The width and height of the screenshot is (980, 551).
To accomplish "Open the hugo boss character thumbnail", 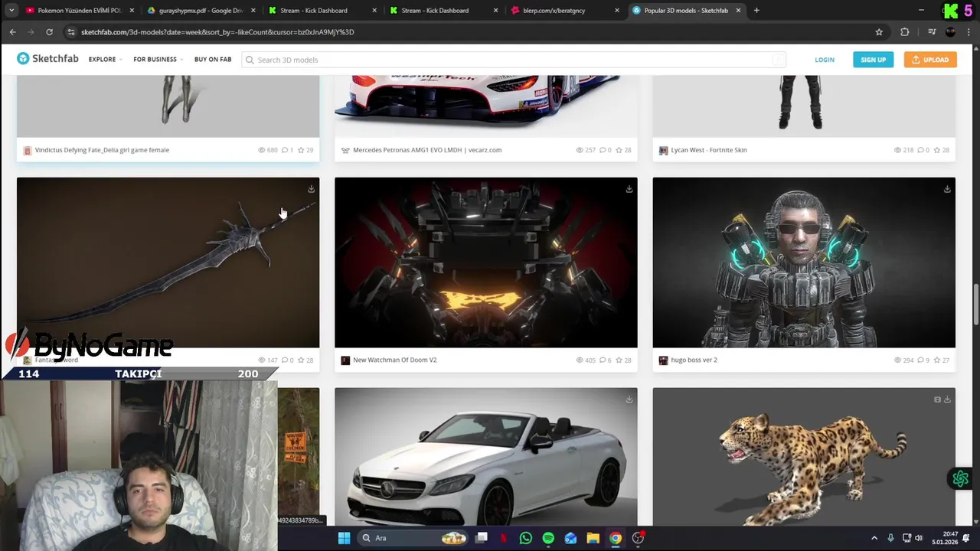I will click(x=804, y=262).
